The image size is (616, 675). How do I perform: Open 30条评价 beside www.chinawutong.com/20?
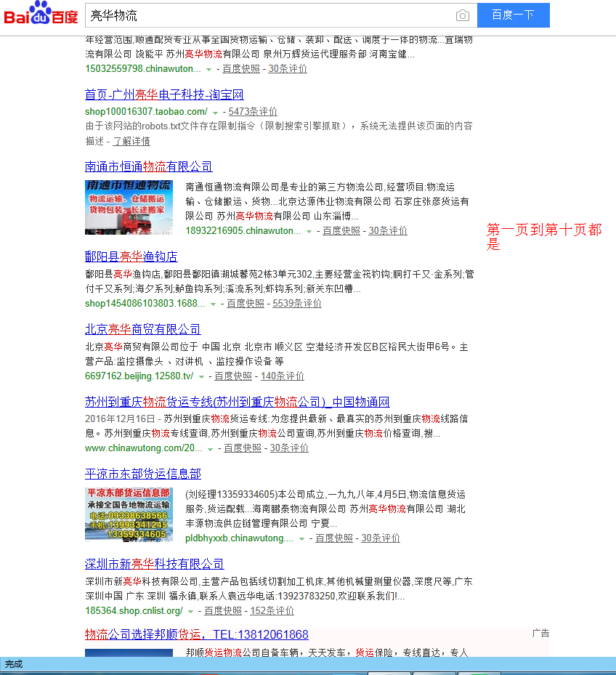(289, 448)
